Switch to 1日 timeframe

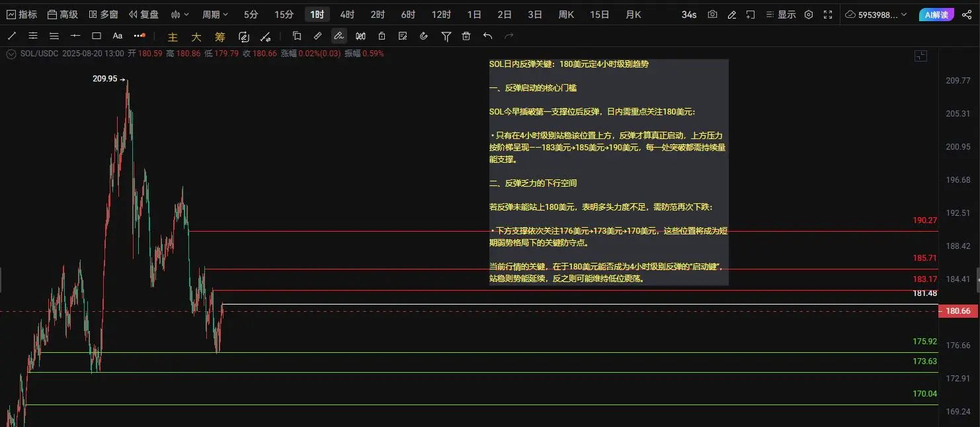click(474, 14)
